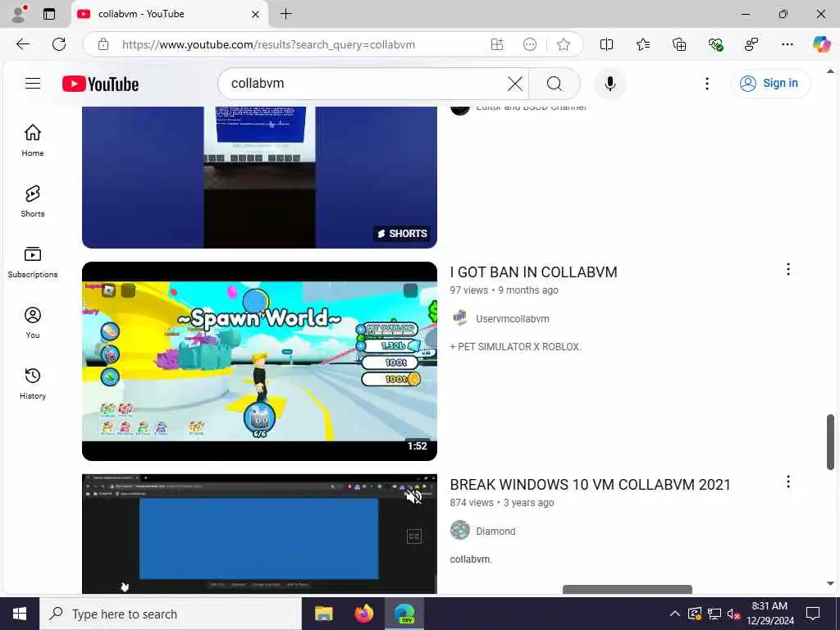Run search with the magnifier button
The image size is (840, 630).
point(555,84)
